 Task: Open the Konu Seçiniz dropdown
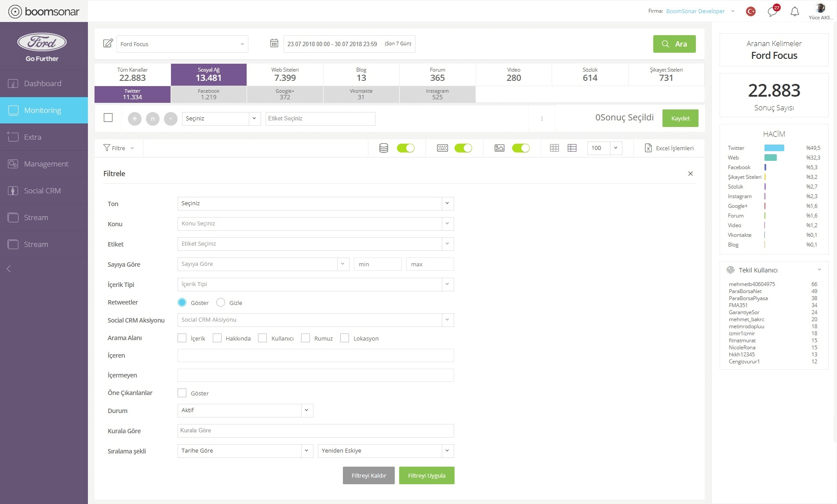(x=316, y=224)
